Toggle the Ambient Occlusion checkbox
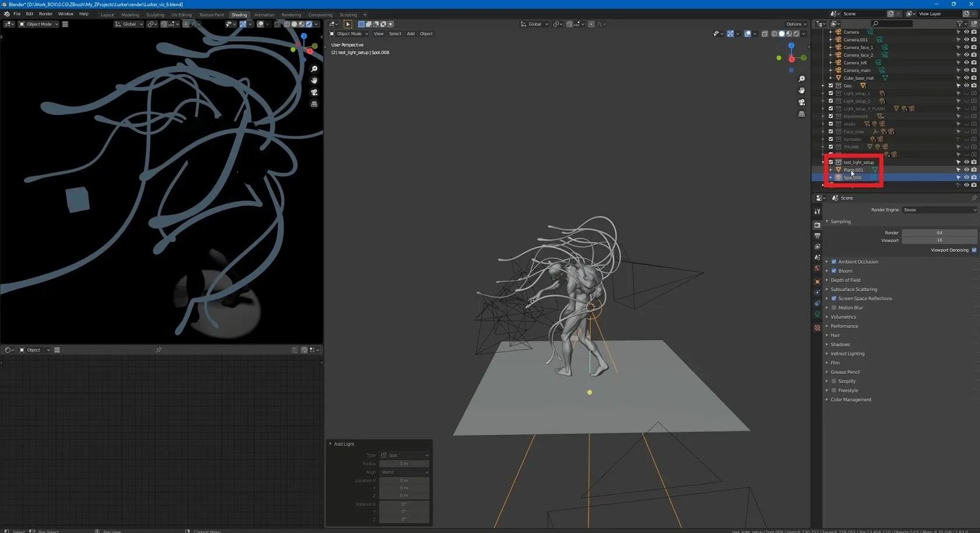This screenshot has height=533, width=980. point(834,262)
